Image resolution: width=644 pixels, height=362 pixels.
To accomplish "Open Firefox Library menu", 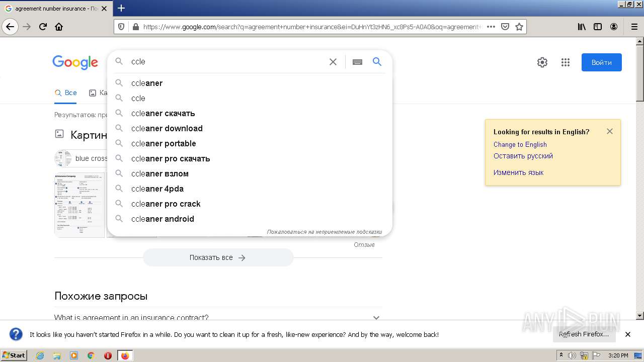I will pyautogui.click(x=582, y=27).
